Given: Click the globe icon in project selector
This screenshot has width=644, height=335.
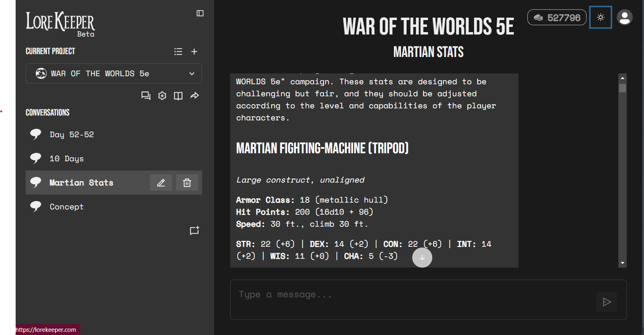Looking at the screenshot, I should click(41, 73).
